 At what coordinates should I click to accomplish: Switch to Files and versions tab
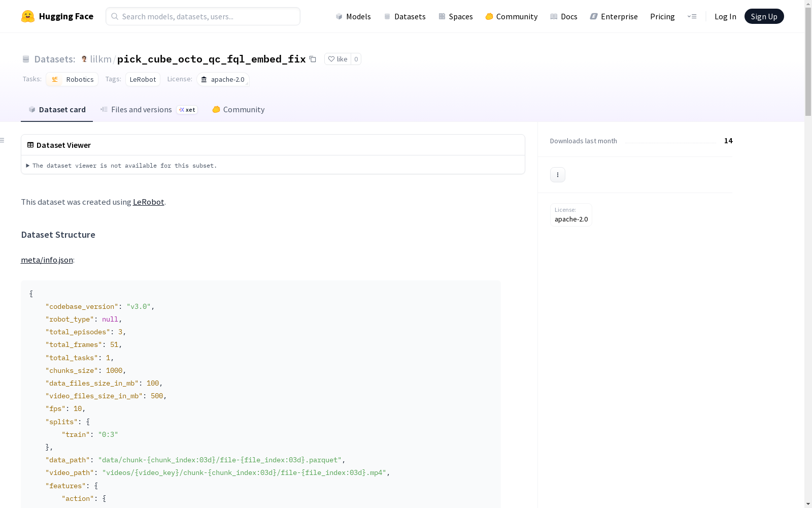click(149, 110)
